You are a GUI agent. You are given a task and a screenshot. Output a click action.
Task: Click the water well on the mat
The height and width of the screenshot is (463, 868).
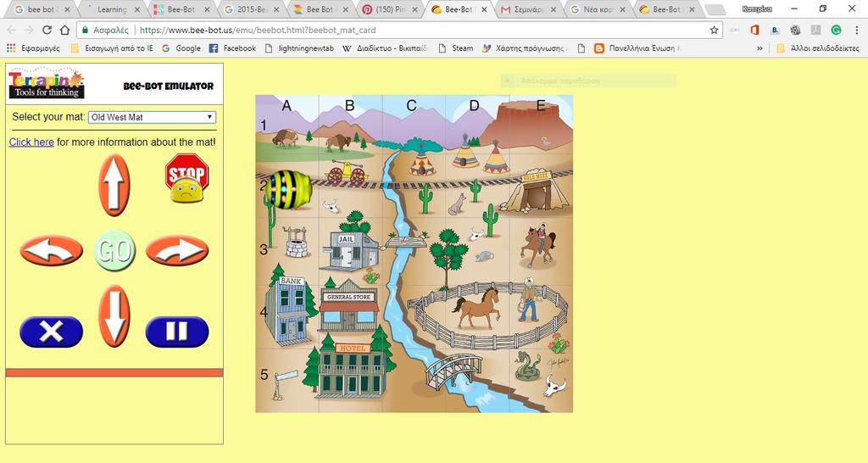(296, 242)
